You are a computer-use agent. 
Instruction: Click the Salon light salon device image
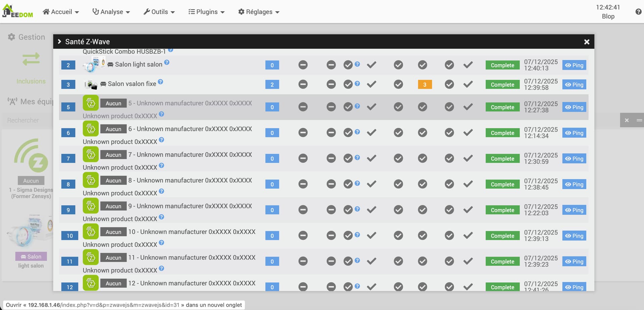click(94, 64)
